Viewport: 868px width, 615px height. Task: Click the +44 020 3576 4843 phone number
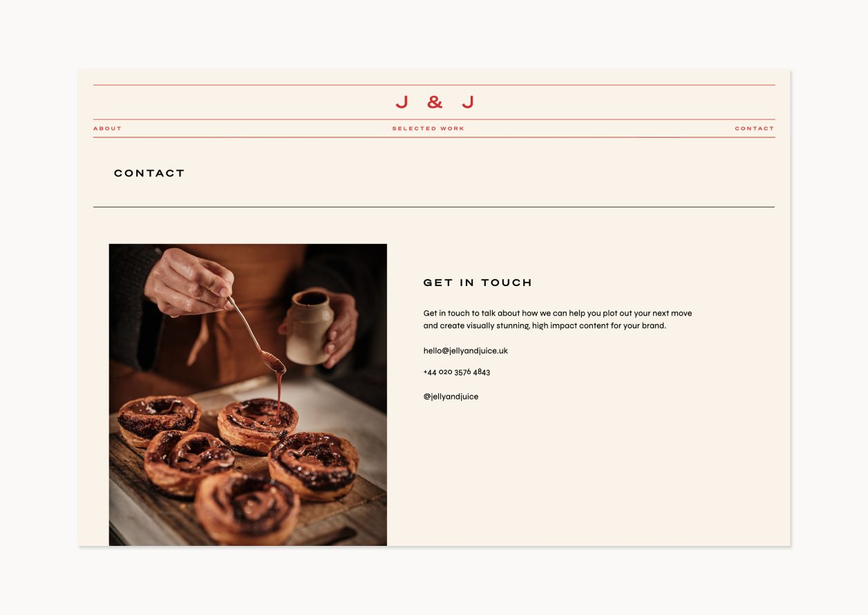[457, 372]
